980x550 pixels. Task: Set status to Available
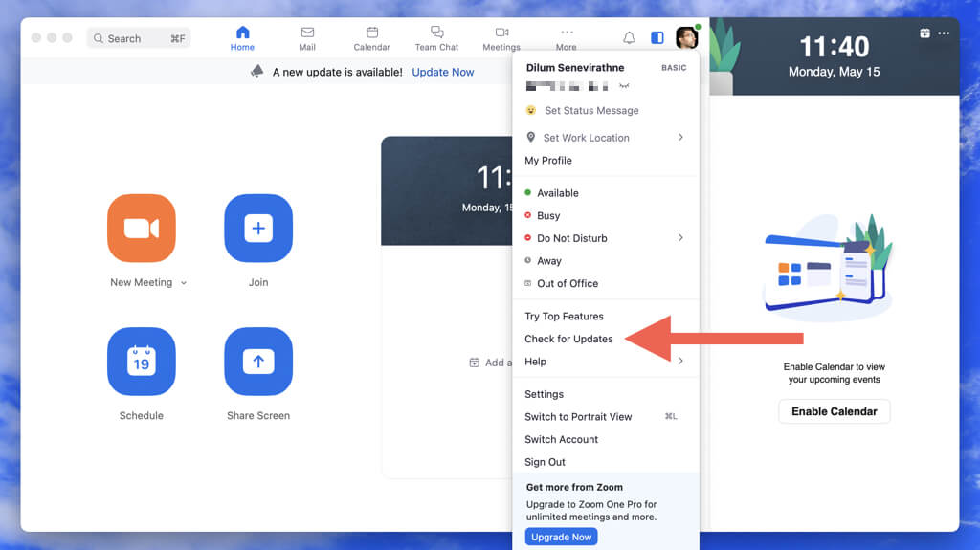[x=557, y=193]
